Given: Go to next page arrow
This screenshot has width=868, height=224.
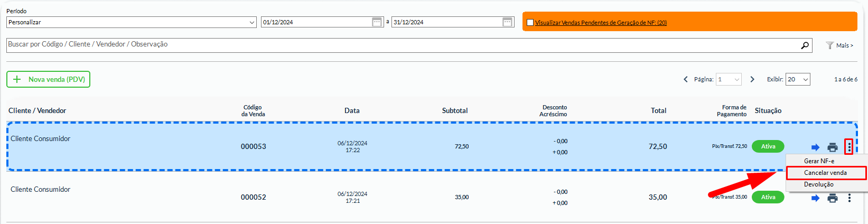Looking at the screenshot, I should tap(752, 79).
